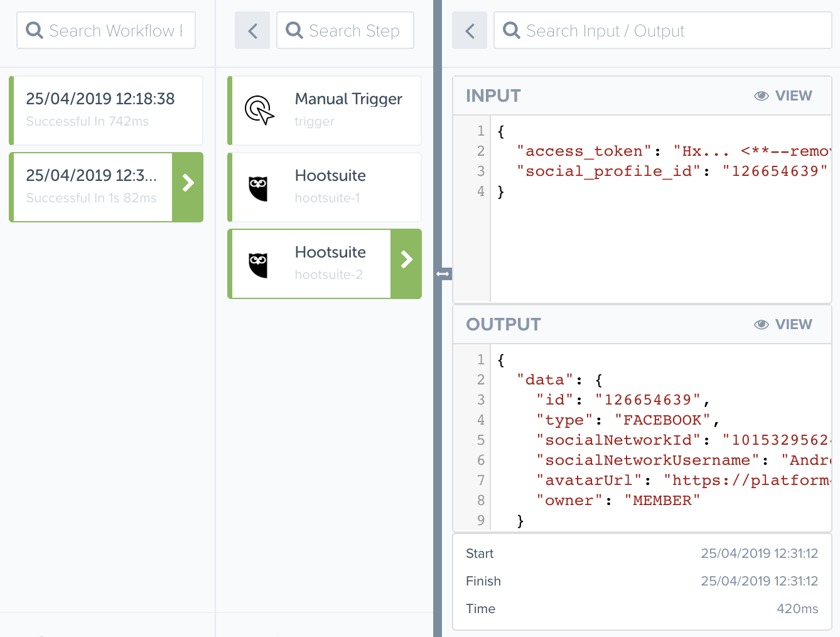This screenshot has height=637, width=840.
Task: Click inside the Search Workflow input box
Action: coord(113,30)
